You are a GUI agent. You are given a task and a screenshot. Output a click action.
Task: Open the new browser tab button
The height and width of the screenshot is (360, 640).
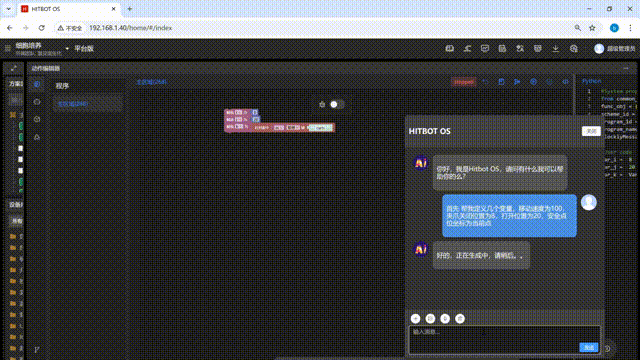click(129, 9)
